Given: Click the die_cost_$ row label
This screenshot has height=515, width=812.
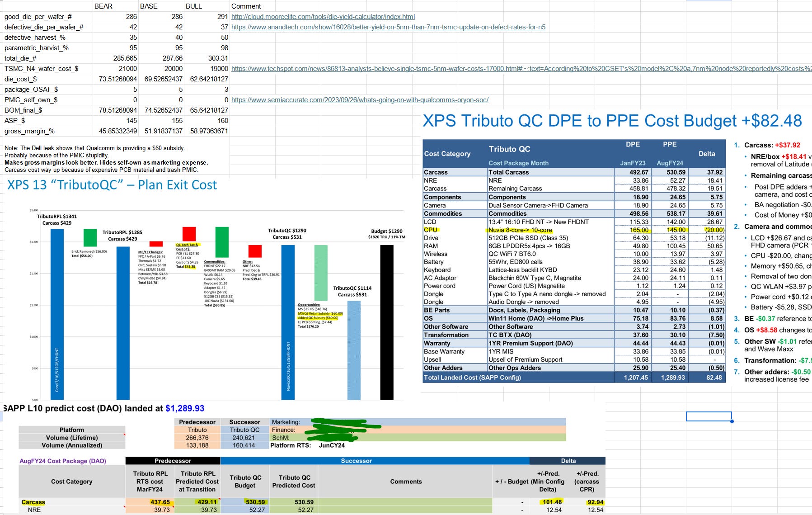Looking at the screenshot, I should [21, 79].
